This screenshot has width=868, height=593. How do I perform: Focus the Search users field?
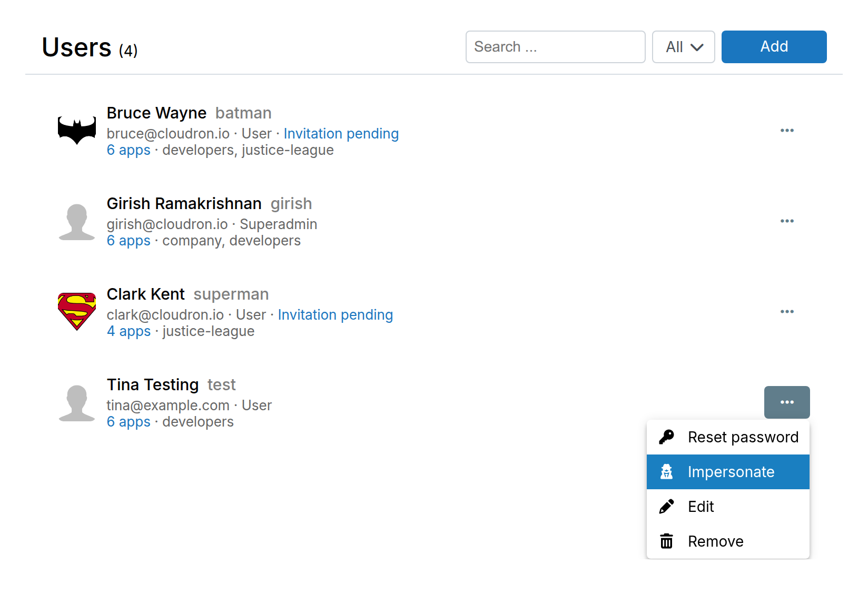pyautogui.click(x=556, y=47)
